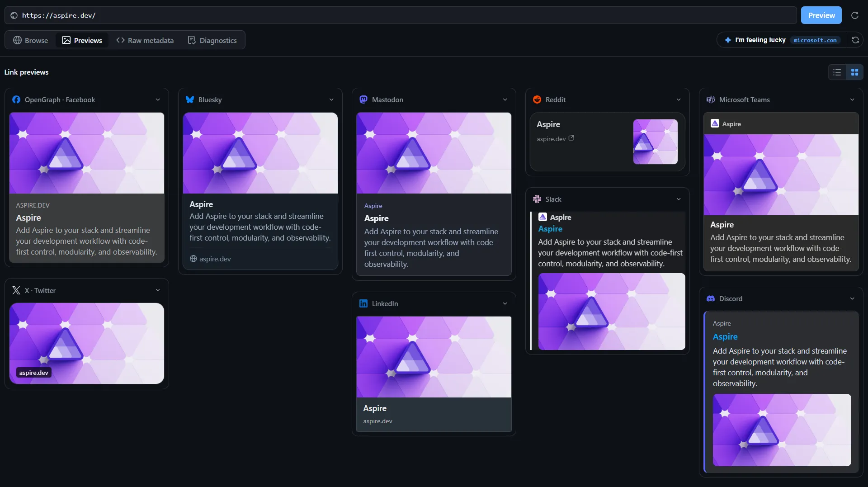Click the Facebook preview image

pyautogui.click(x=87, y=153)
